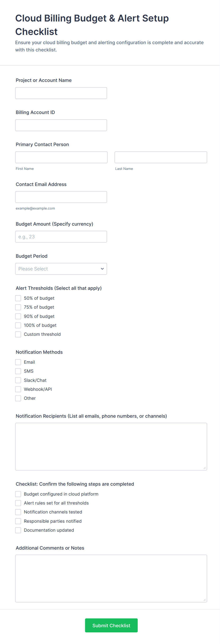Click the Submit Checklist button
This screenshot has height=644, width=220.
(111, 626)
